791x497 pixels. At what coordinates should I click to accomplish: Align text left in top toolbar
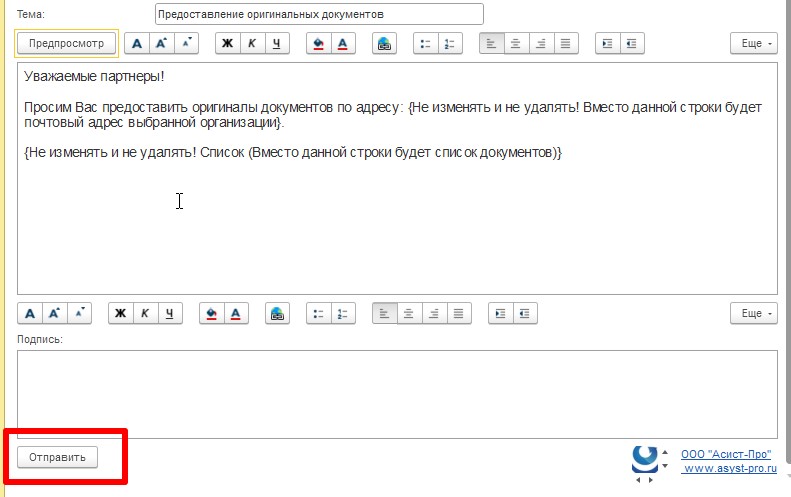coord(491,43)
